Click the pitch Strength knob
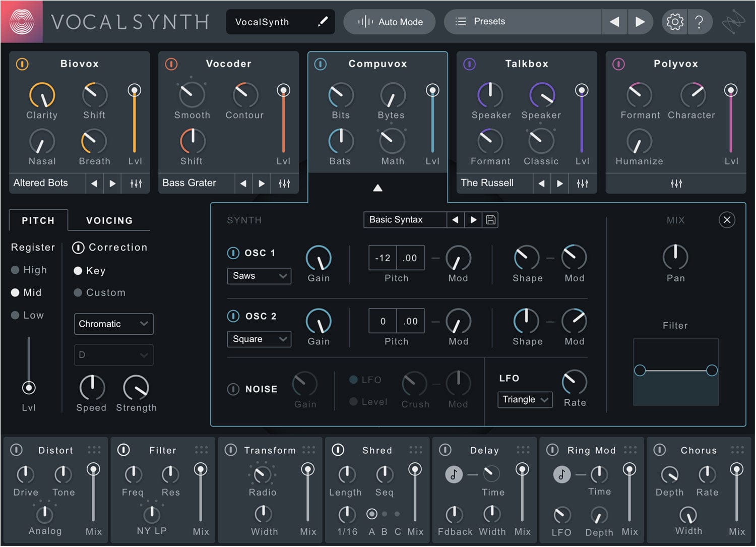Image resolution: width=756 pixels, height=547 pixels. (136, 387)
